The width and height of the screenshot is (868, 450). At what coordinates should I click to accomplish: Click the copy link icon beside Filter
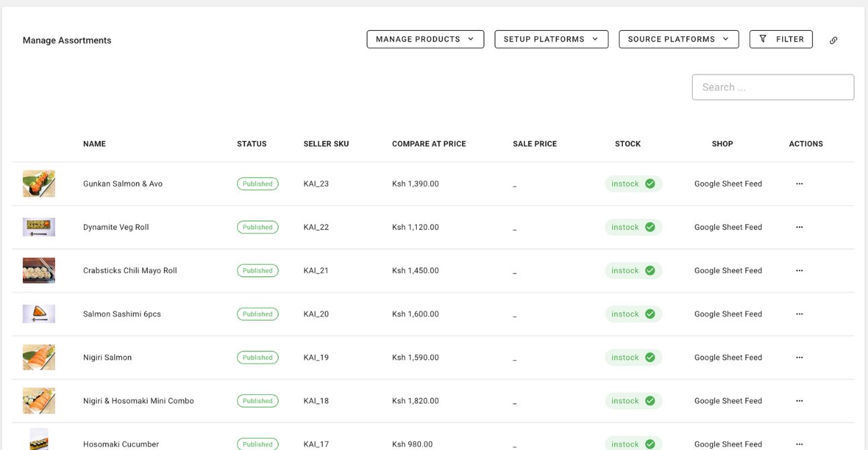click(833, 40)
